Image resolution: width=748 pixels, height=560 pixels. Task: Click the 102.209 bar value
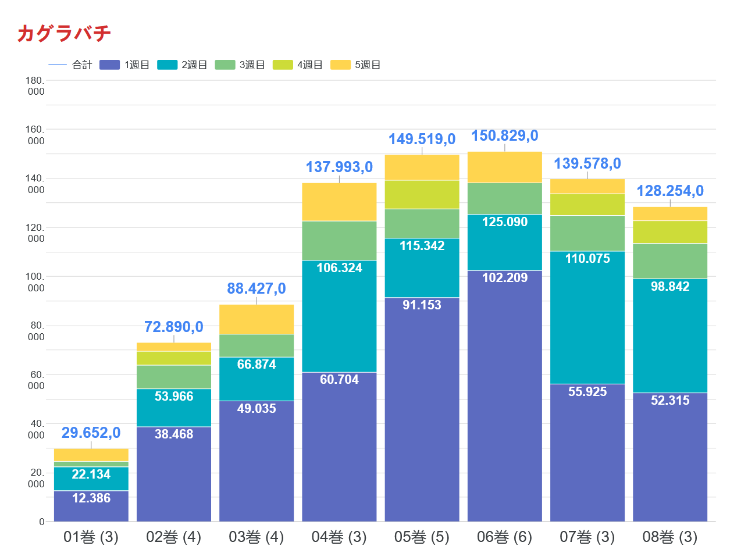coord(505,277)
